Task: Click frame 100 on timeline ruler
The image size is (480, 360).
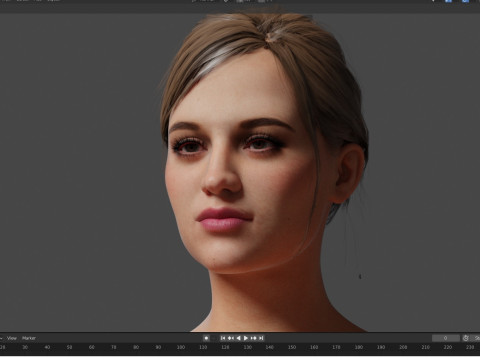Action: (x=181, y=347)
